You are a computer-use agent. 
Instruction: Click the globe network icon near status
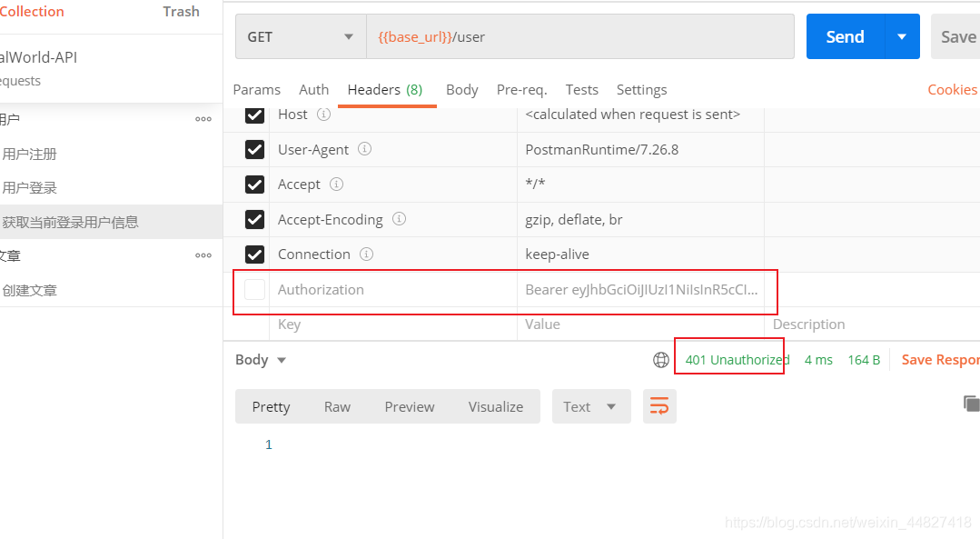pyautogui.click(x=660, y=360)
